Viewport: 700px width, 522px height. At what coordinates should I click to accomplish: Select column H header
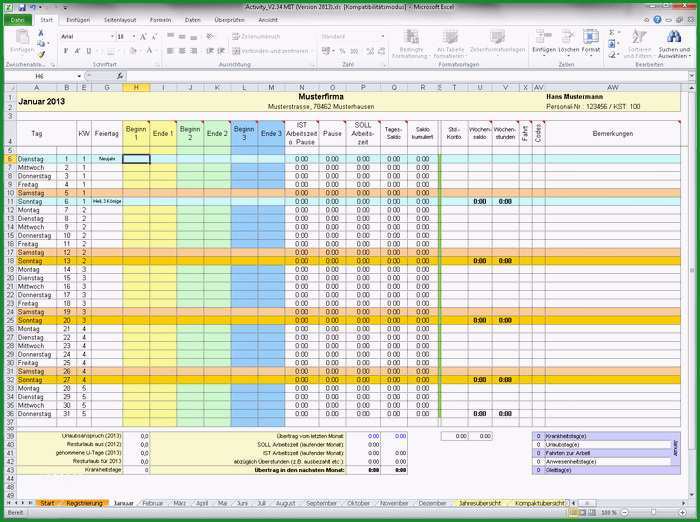[x=136, y=88]
